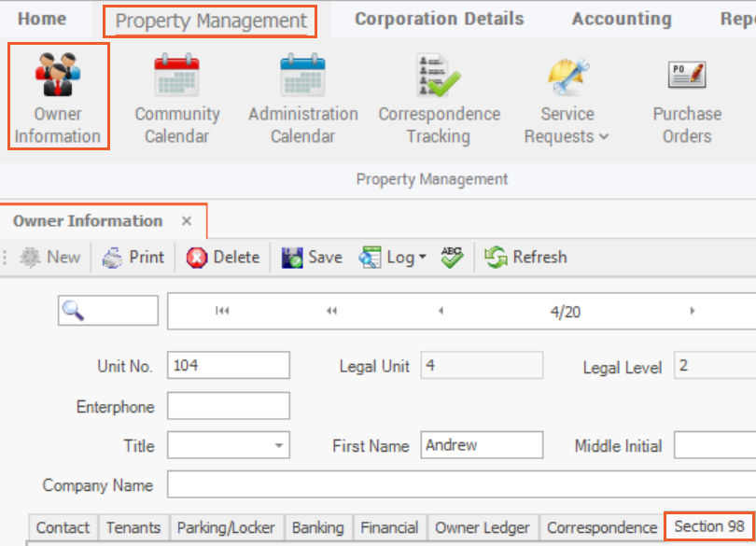Expand the Service Requests dropdown
The image size is (756, 546).
(x=567, y=126)
